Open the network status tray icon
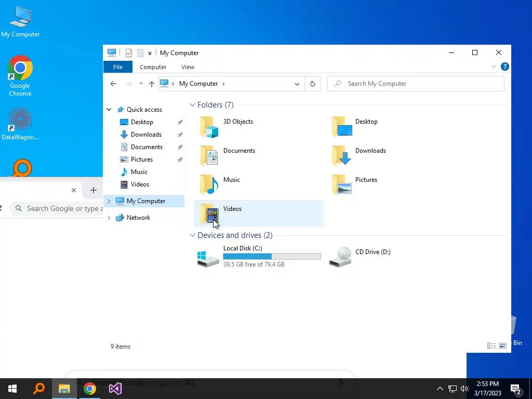Image resolution: width=532 pixels, height=399 pixels. point(453,389)
